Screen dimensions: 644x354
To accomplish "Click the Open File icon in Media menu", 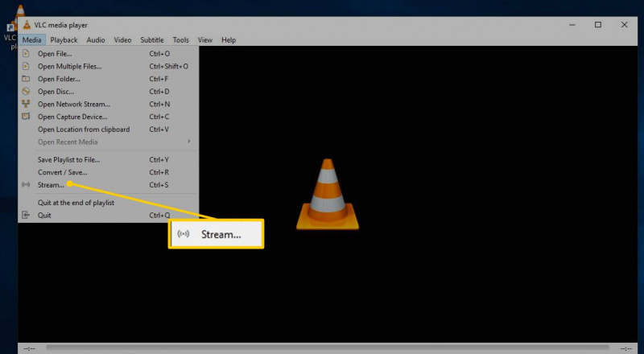I will click(x=26, y=53).
